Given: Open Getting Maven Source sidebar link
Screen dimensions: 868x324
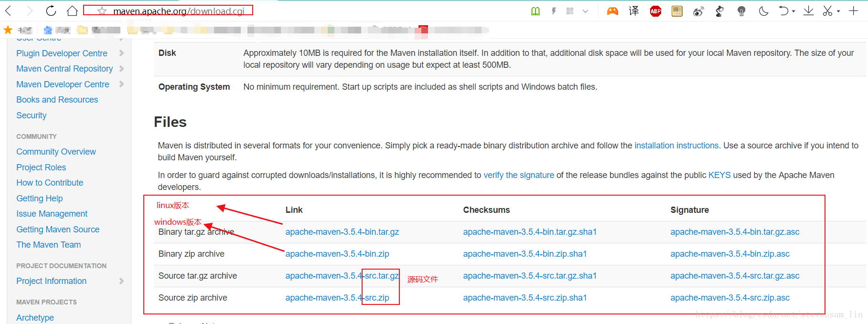Looking at the screenshot, I should [58, 230].
